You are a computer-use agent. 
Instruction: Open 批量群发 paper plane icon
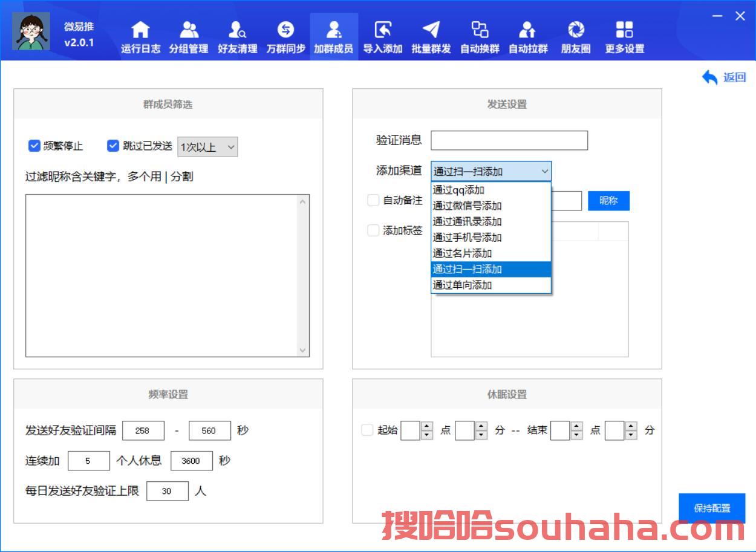tap(431, 30)
